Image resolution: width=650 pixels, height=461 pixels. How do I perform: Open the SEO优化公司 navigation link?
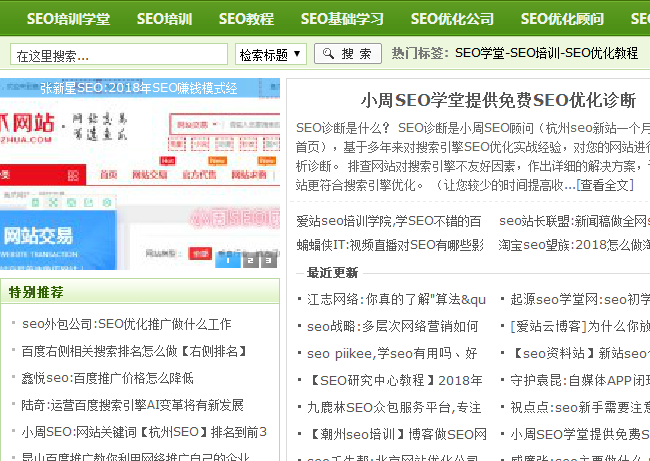click(x=452, y=19)
